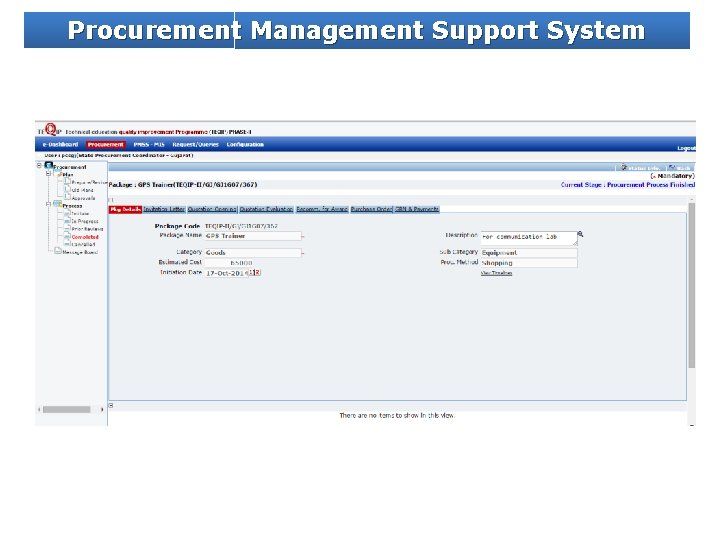Screen dimensions: 720x540
Task: Collapse the Procurement root tree node
Action: (39, 165)
